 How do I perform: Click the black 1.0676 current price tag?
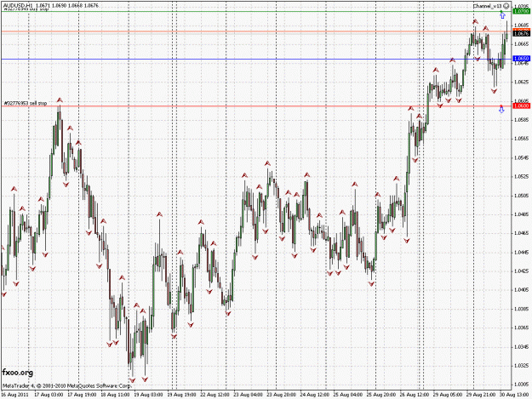point(522,33)
